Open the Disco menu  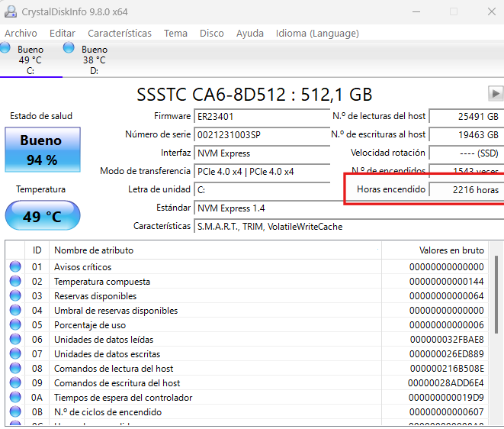click(212, 33)
